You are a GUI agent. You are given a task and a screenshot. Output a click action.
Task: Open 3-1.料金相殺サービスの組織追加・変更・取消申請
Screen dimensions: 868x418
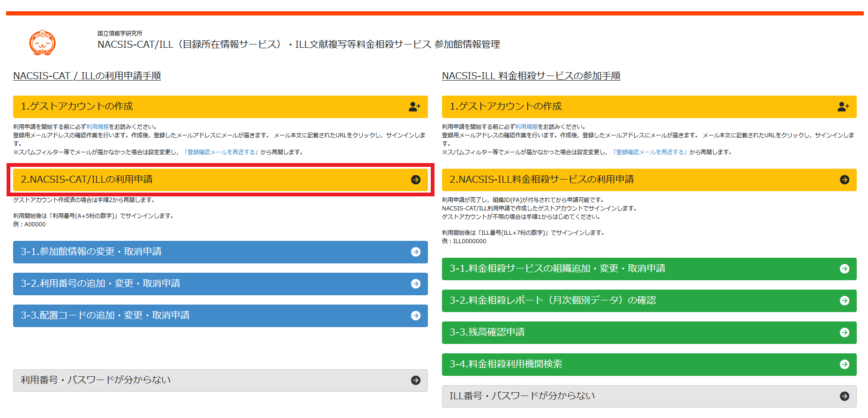pyautogui.click(x=649, y=269)
